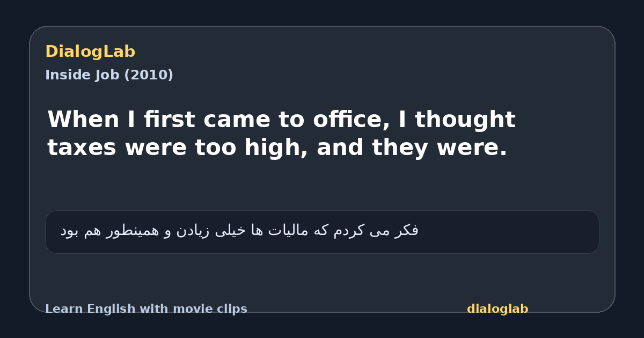Select the Persian word بود ending the translation
Image resolution: width=644 pixels, height=338 pixels.
click(x=69, y=231)
